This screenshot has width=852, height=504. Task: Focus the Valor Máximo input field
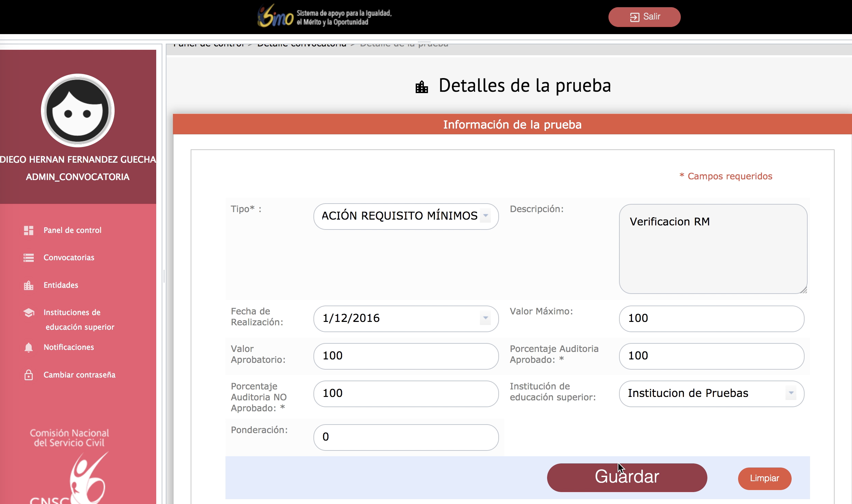click(x=711, y=318)
